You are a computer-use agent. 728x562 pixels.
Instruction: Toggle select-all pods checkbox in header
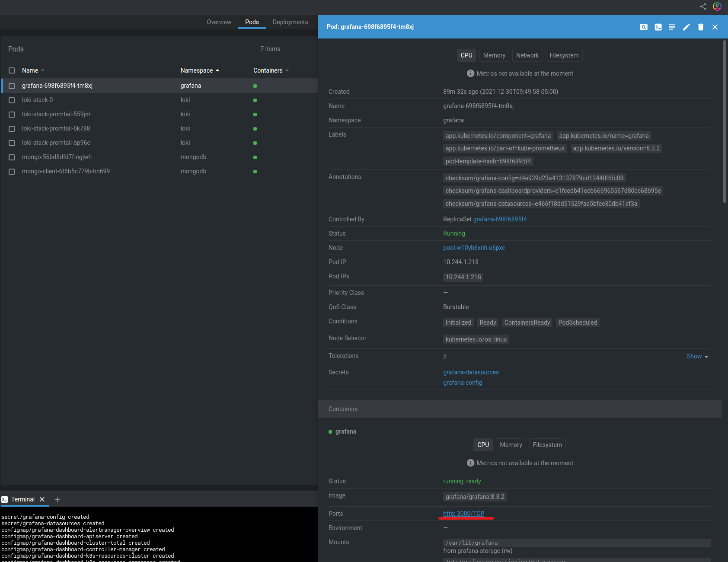(12, 70)
